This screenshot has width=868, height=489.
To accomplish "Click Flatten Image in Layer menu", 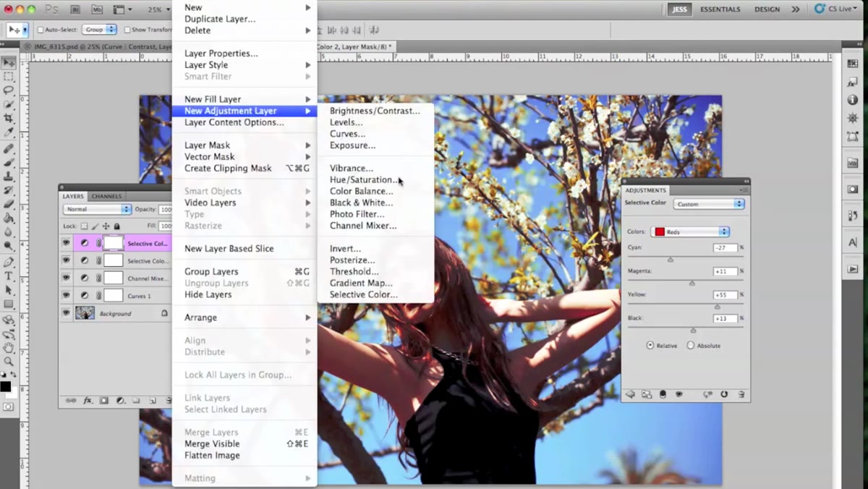I will 212,455.
